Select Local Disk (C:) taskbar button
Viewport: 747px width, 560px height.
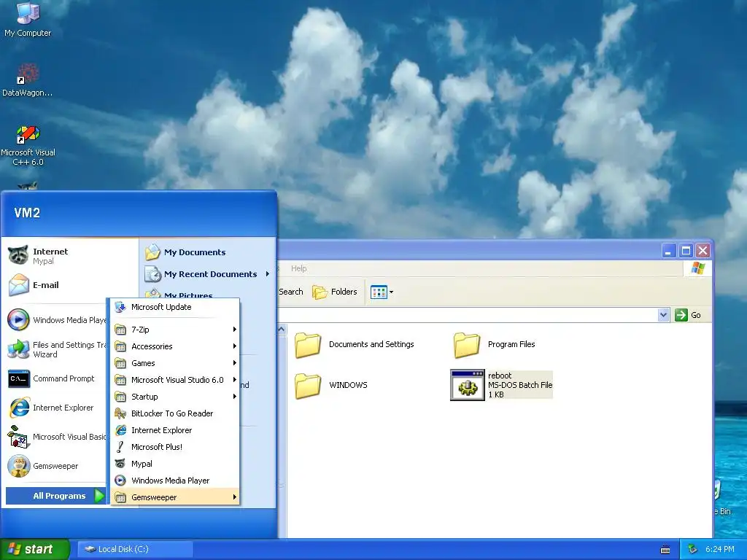135,549
